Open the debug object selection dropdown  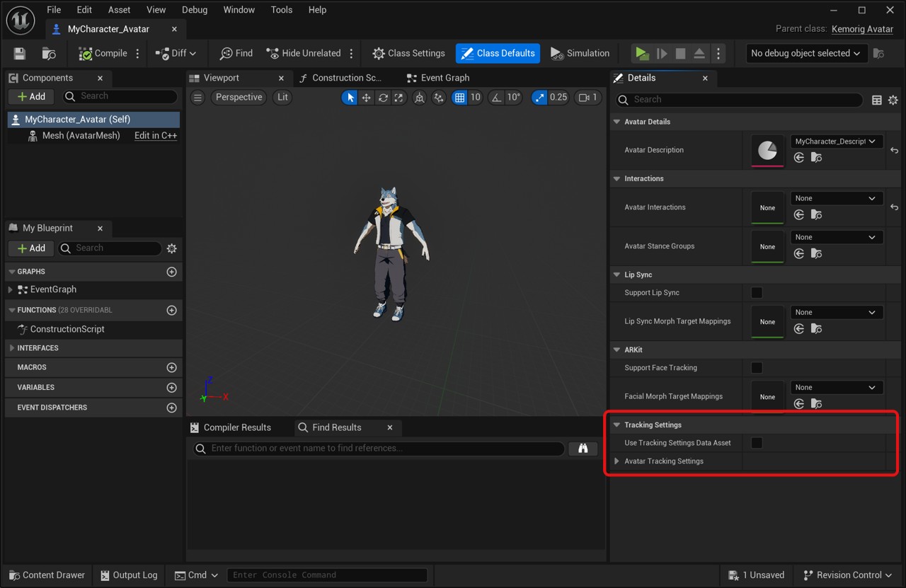pyautogui.click(x=805, y=54)
